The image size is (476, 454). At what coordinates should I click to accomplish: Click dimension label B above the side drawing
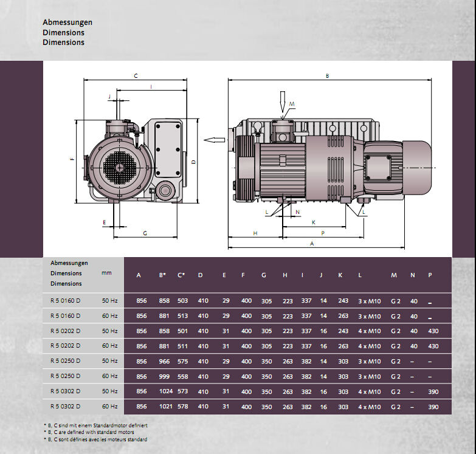click(x=327, y=76)
